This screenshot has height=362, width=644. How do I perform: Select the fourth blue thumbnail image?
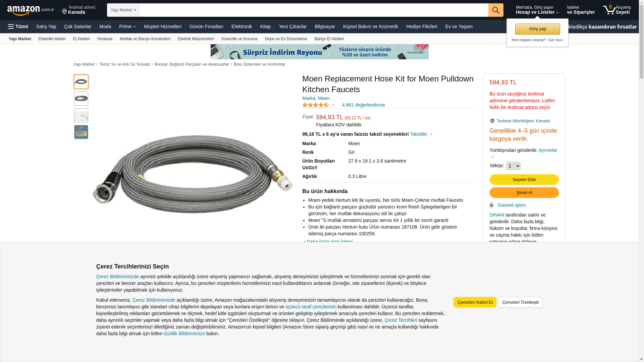(x=81, y=132)
